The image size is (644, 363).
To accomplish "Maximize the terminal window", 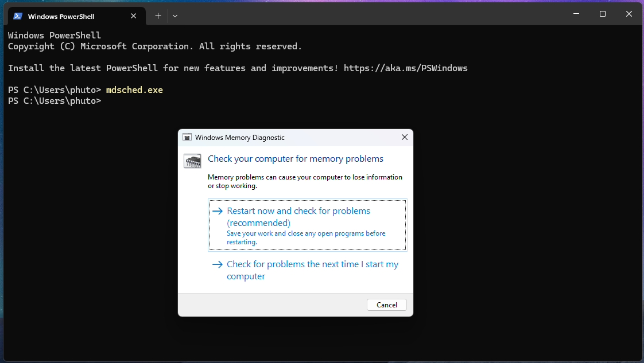I will click(602, 14).
